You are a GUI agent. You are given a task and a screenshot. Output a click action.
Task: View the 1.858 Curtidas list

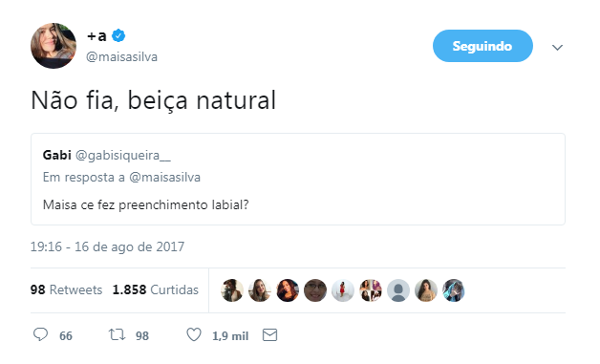[156, 289]
